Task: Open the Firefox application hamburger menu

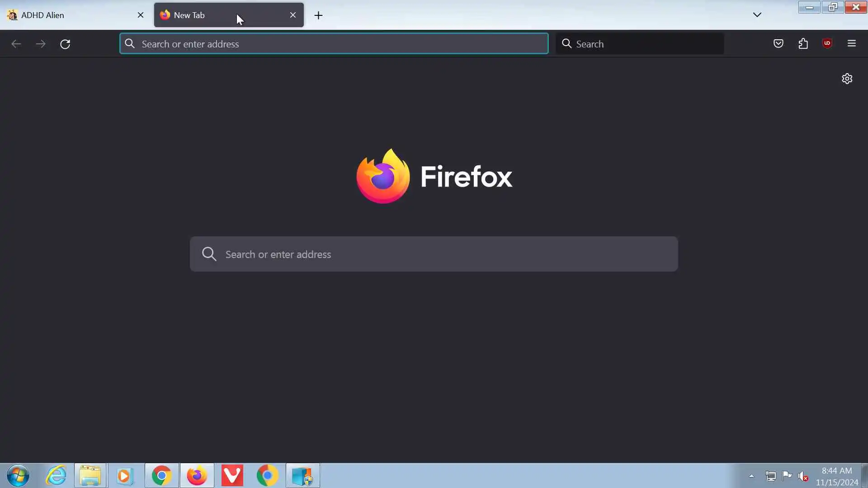Action: click(x=852, y=44)
